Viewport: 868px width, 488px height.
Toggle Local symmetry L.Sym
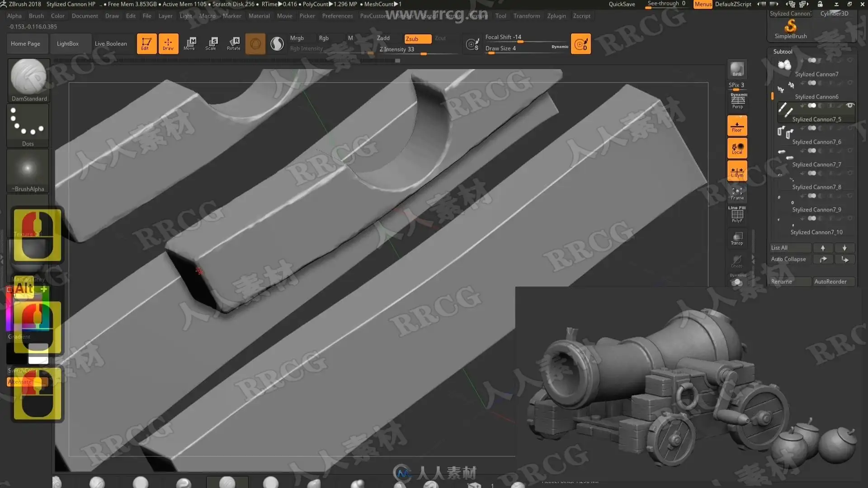pos(737,171)
